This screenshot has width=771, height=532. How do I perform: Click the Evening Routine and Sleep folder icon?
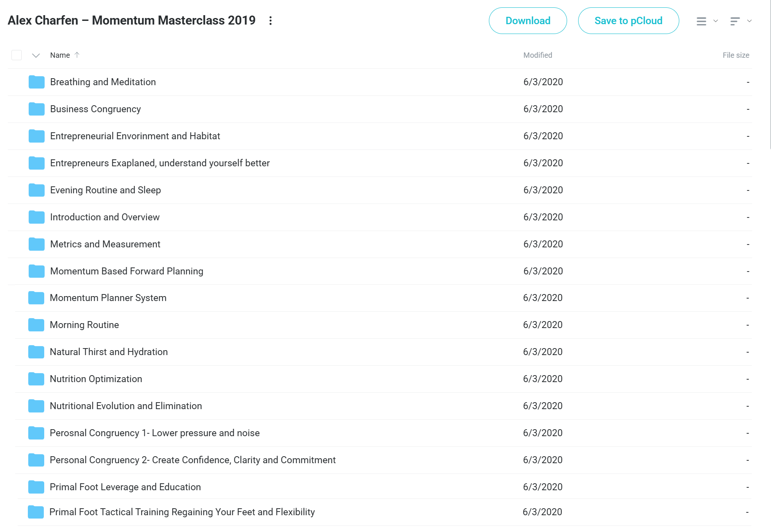pyautogui.click(x=36, y=190)
